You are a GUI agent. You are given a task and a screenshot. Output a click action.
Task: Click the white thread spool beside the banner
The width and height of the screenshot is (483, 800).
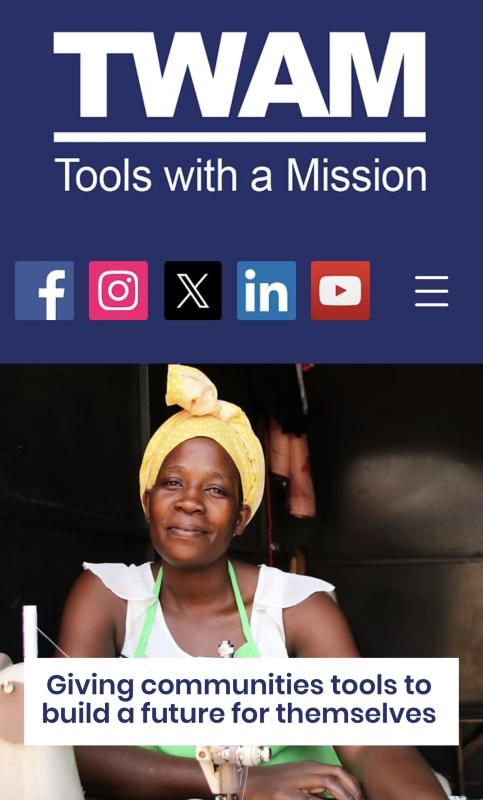(x=30, y=632)
